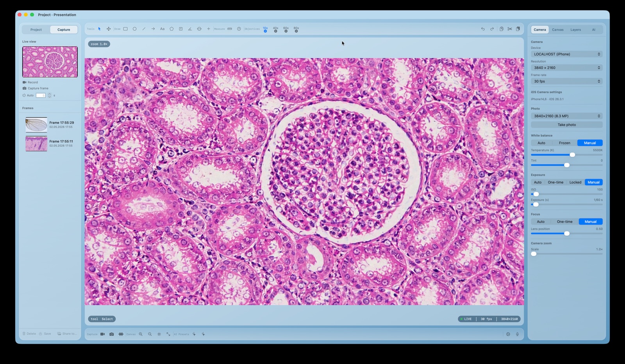Choose the angle measurement tool

click(x=190, y=29)
